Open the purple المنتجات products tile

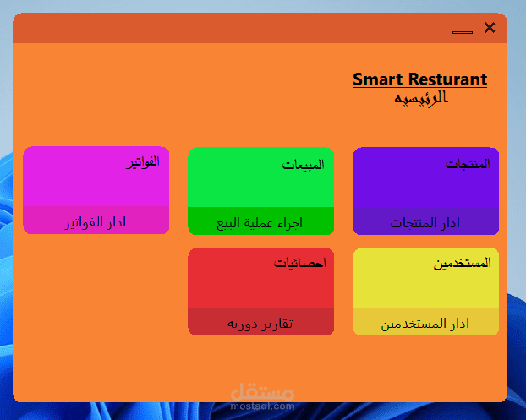click(x=425, y=191)
